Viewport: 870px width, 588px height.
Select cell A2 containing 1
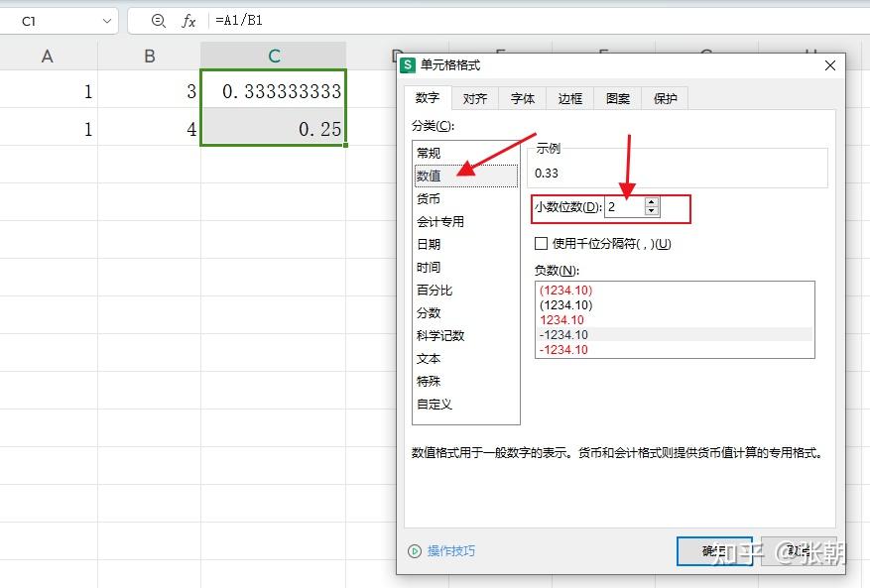click(x=49, y=128)
